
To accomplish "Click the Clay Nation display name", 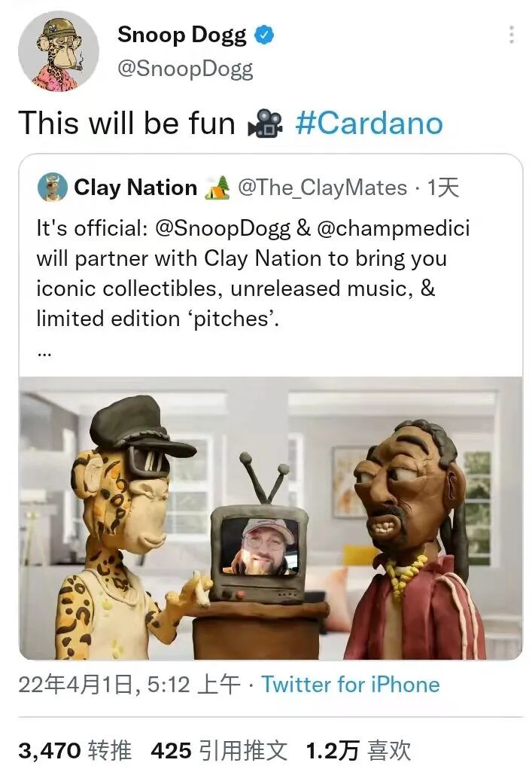I will pyautogui.click(x=135, y=188).
